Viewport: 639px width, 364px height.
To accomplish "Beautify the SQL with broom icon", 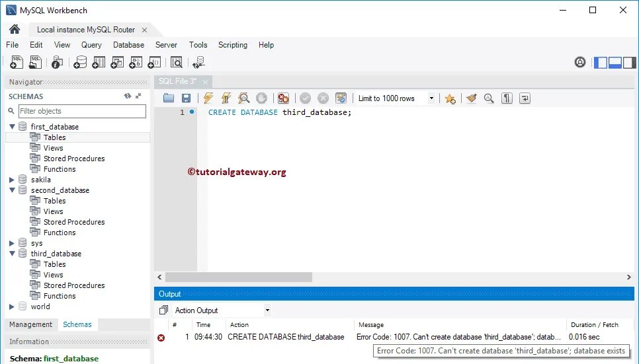I will tap(472, 98).
